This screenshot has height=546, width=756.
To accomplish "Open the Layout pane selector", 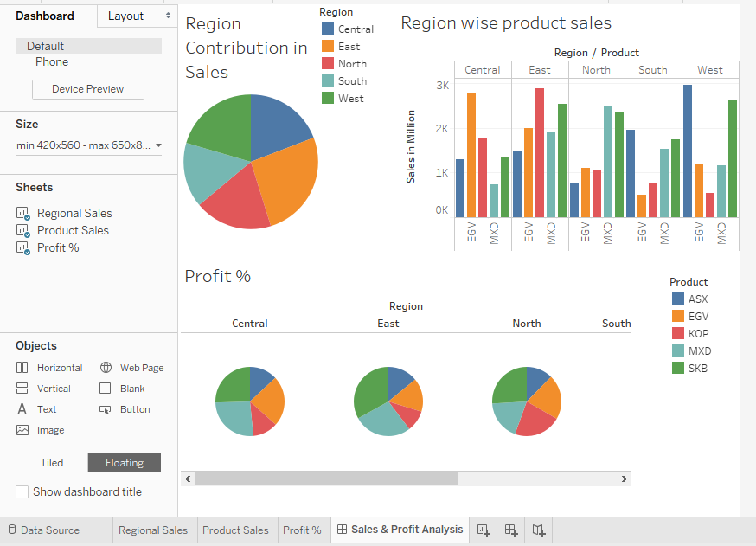I will (138, 16).
